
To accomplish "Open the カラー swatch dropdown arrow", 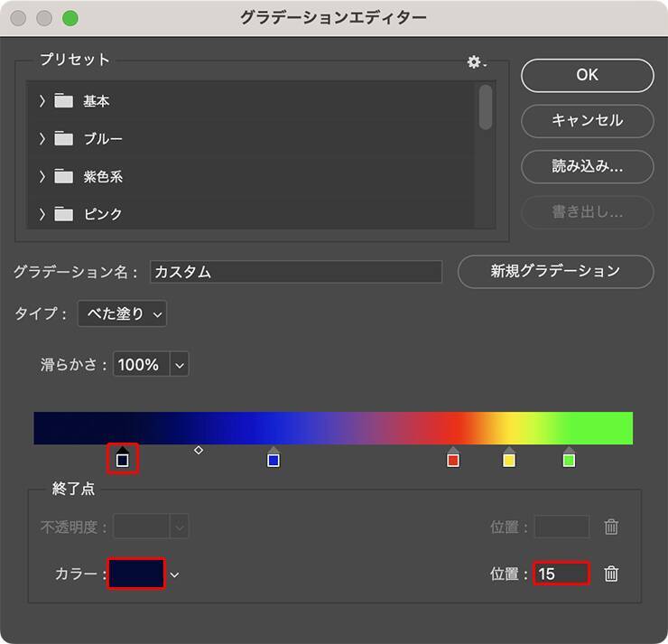I will (x=175, y=574).
